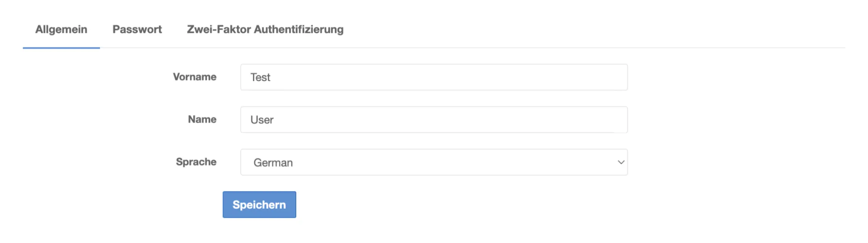This screenshot has width=868, height=243.
Task: Click the chevron arrow in Sprache selector
Action: [621, 162]
